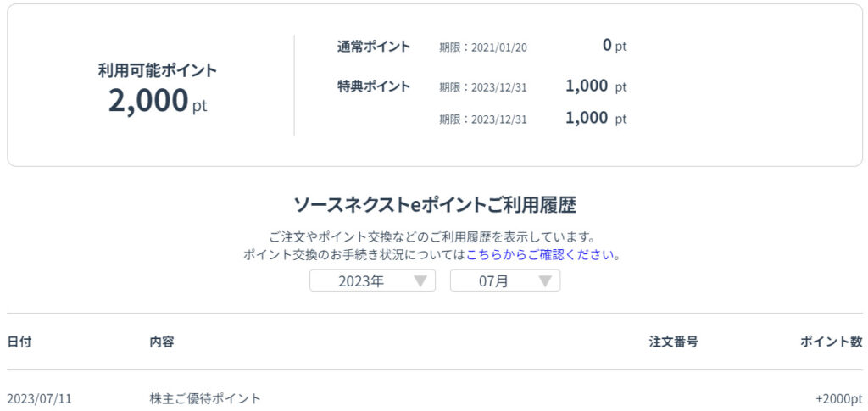Viewport: 868px width, 411px height.
Task: Click the 日付 column header
Action: coord(19,342)
